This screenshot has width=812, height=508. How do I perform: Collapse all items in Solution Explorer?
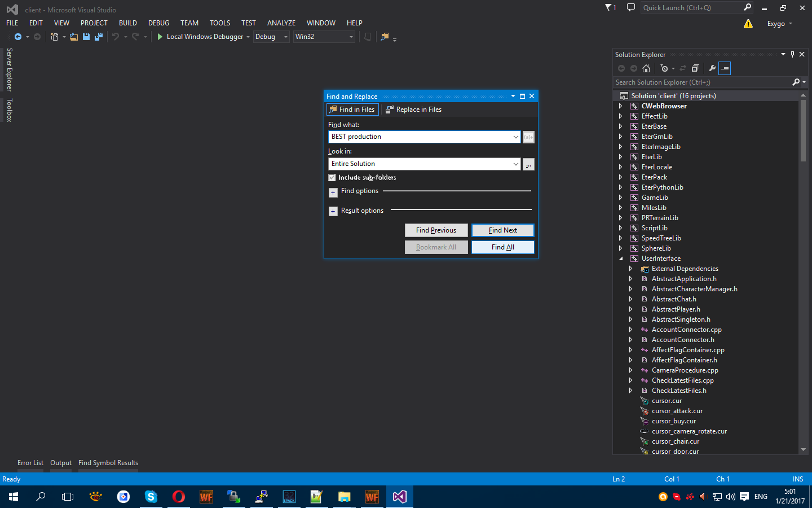pyautogui.click(x=695, y=68)
